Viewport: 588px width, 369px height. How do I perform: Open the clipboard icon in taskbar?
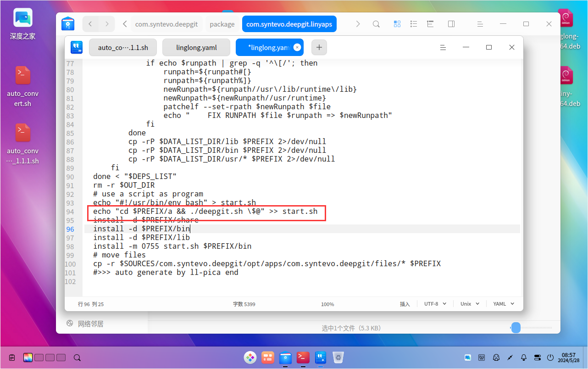click(x=12, y=358)
